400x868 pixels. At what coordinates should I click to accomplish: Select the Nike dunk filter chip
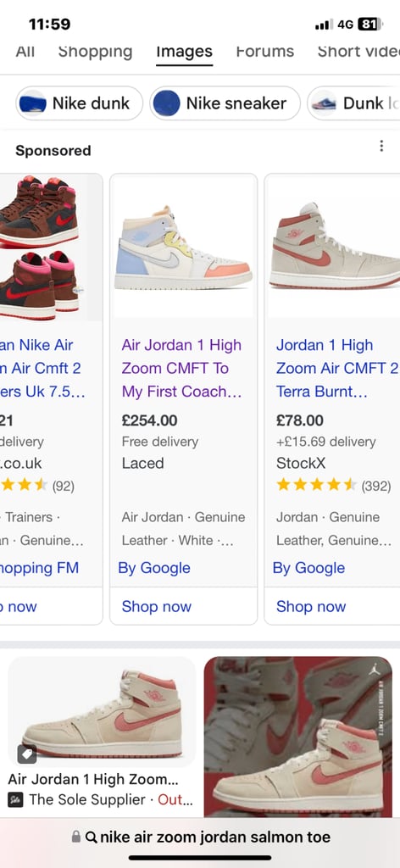pos(79,103)
